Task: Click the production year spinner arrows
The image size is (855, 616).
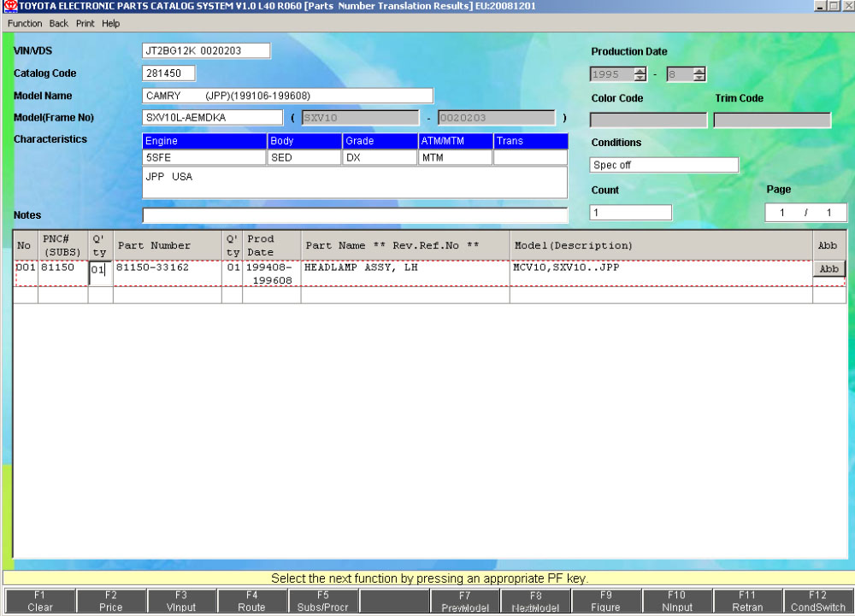Action: (640, 74)
